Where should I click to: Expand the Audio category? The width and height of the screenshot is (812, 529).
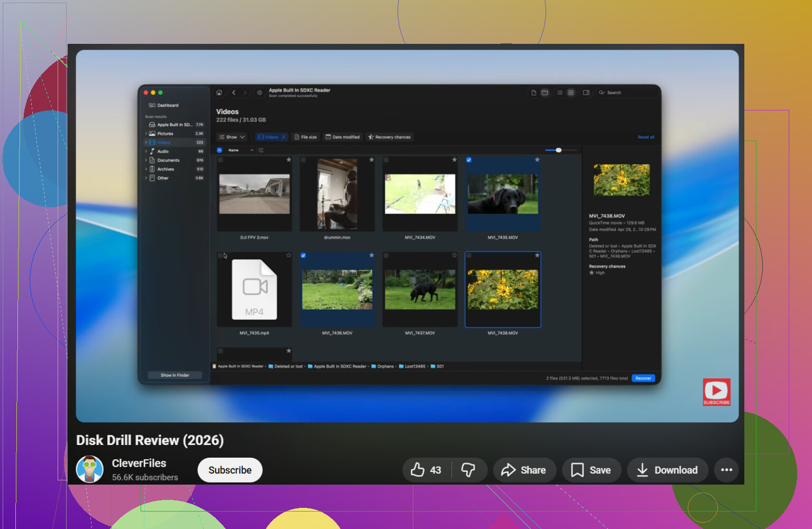coord(146,151)
